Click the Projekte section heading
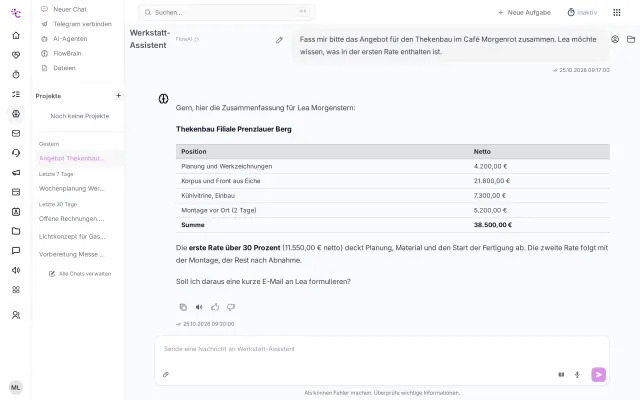Image resolution: width=640 pixels, height=400 pixels. (48, 96)
